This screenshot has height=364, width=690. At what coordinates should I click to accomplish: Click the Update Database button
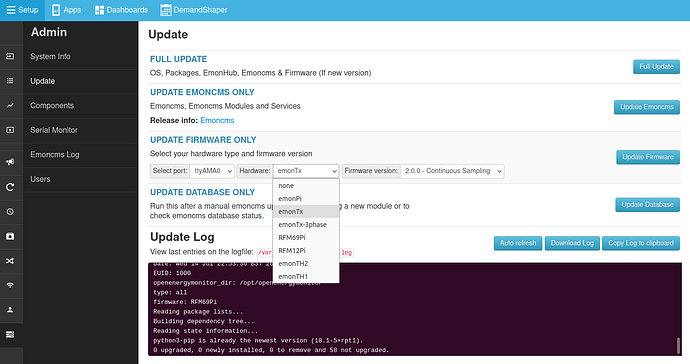pos(647,205)
